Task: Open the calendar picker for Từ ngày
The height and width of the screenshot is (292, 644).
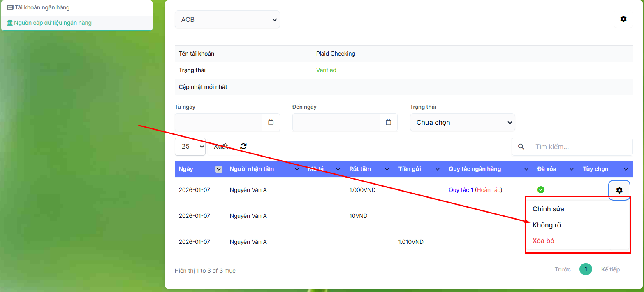Action: 271,122
